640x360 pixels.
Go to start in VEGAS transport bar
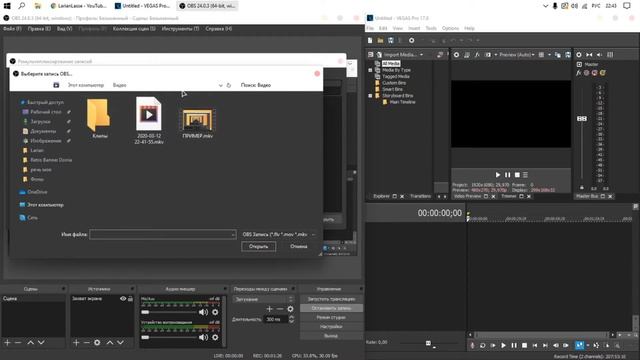coord(535,345)
